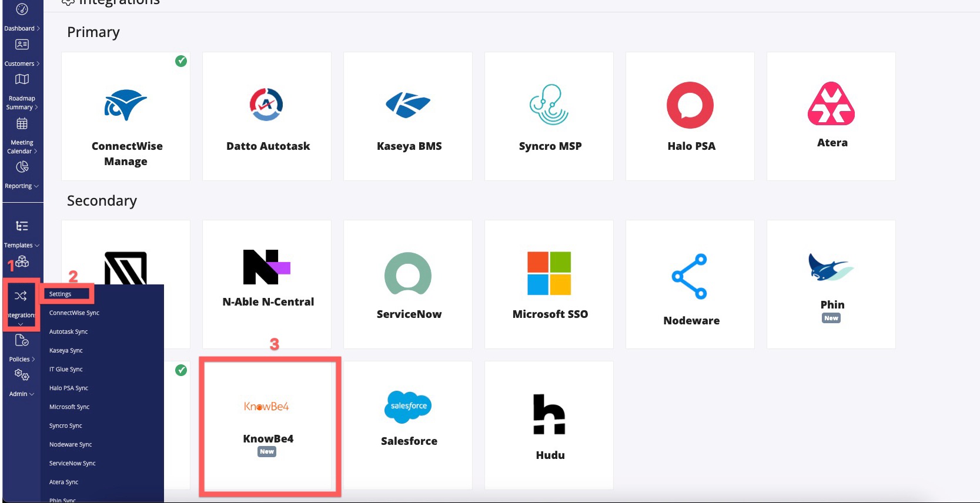The width and height of the screenshot is (980, 503).
Task: Click the Halo PSA red circle logo
Action: tap(690, 105)
